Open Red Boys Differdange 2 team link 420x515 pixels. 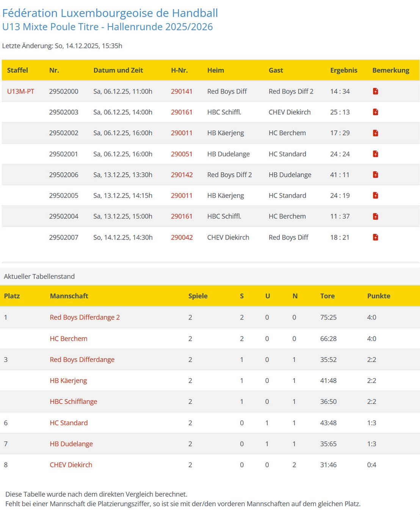85,317
